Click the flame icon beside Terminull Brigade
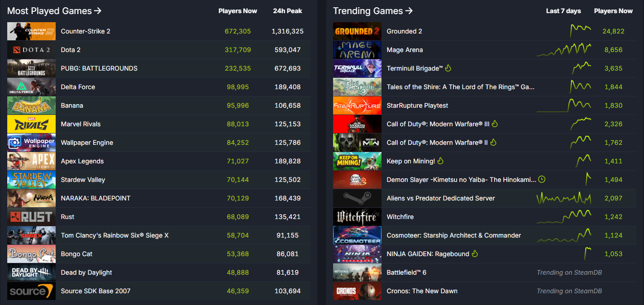This screenshot has height=305, width=644. point(448,68)
